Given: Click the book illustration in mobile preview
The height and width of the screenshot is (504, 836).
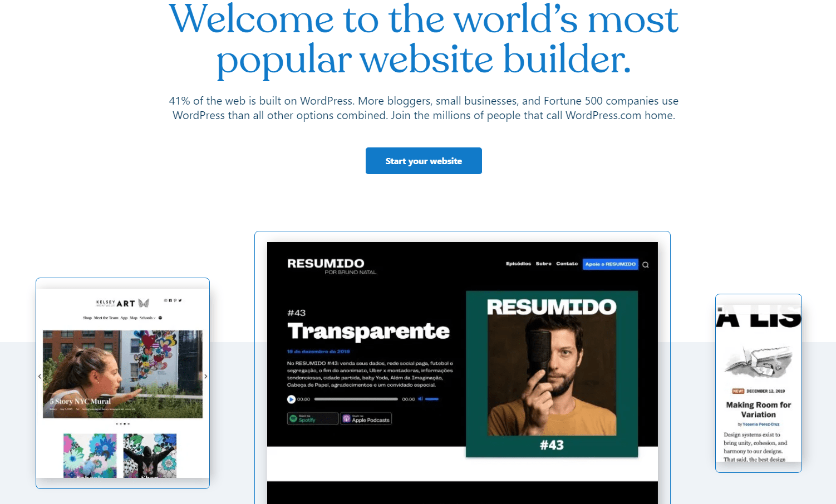Looking at the screenshot, I should [758, 361].
